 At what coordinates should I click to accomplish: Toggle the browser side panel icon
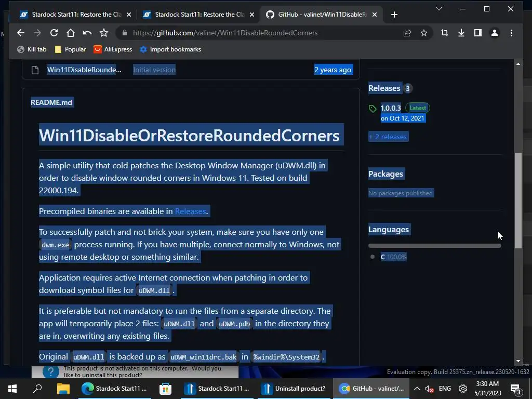(478, 33)
